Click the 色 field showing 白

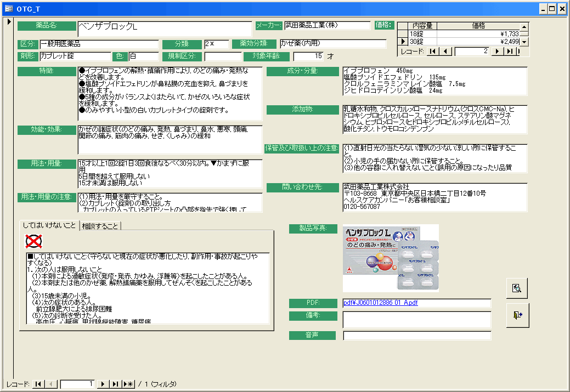pyautogui.click(x=144, y=56)
